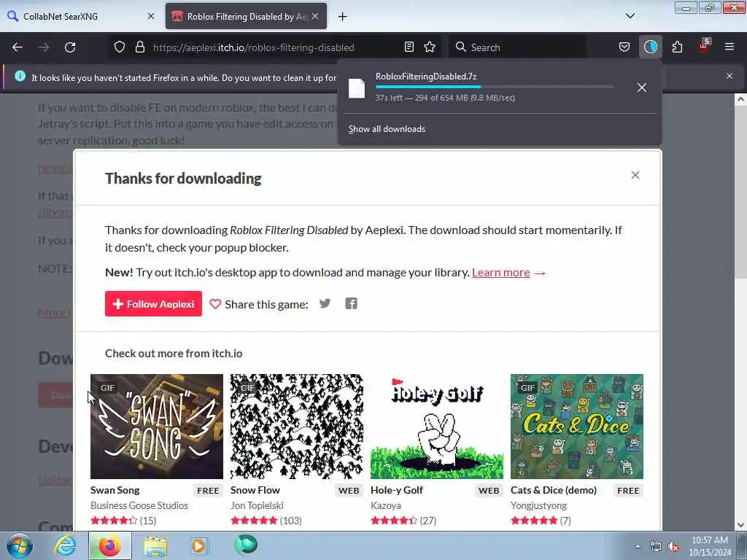
Task: Open the Firefox hamburger menu
Action: pos(729,47)
